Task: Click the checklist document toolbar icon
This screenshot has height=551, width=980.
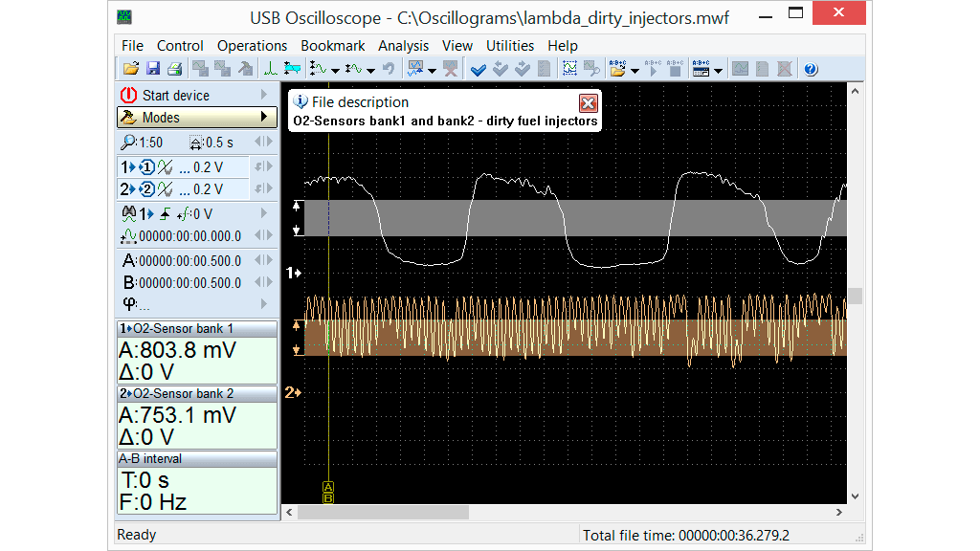Action: click(545, 69)
